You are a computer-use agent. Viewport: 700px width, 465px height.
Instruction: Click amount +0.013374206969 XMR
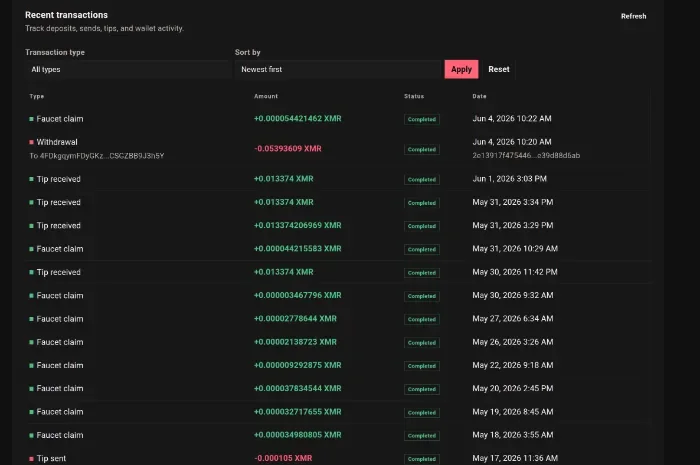297,225
